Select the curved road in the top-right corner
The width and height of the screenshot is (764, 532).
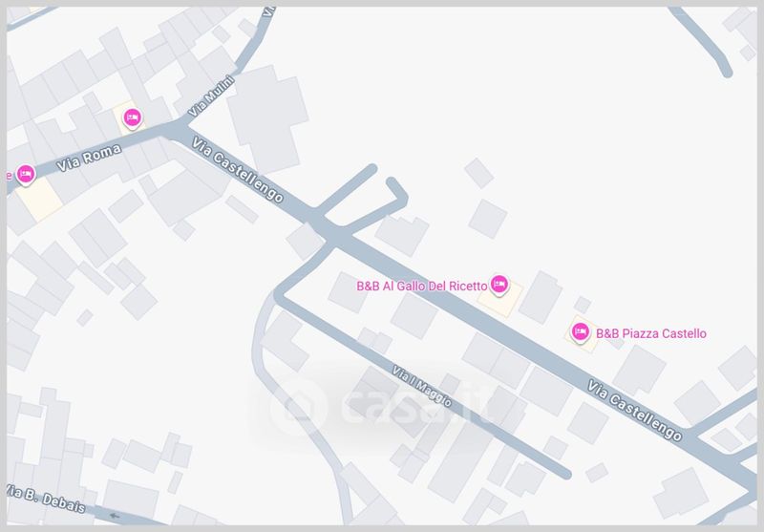coord(702,42)
